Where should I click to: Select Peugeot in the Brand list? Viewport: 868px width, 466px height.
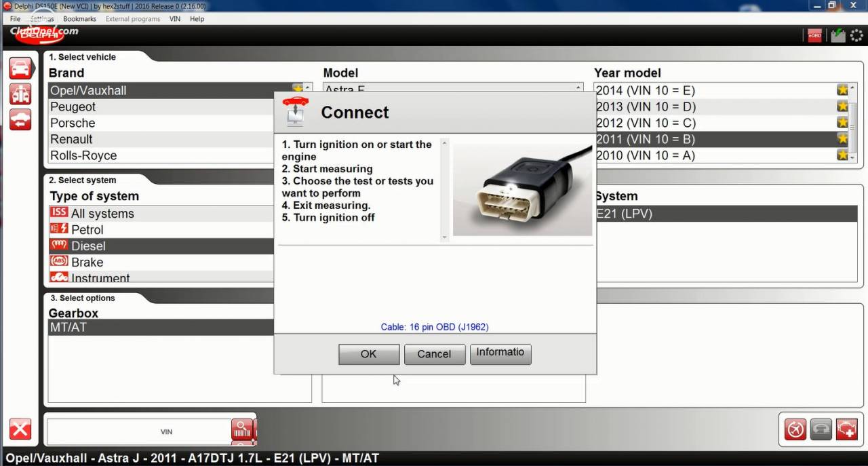161,106
